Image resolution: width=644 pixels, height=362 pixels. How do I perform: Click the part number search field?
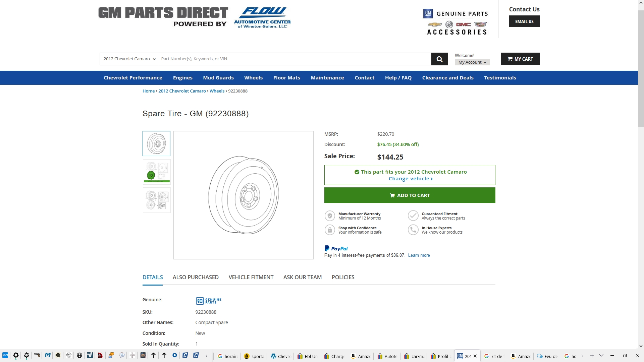tap(295, 59)
